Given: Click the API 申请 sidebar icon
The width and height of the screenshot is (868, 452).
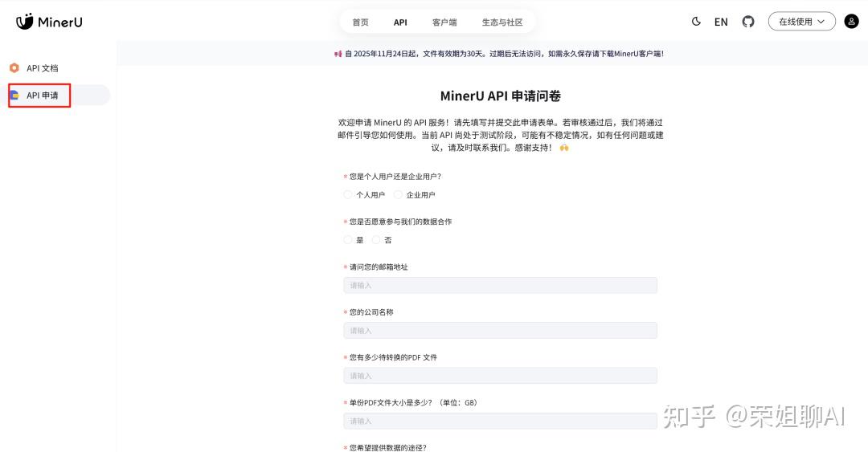Looking at the screenshot, I should tap(14, 96).
